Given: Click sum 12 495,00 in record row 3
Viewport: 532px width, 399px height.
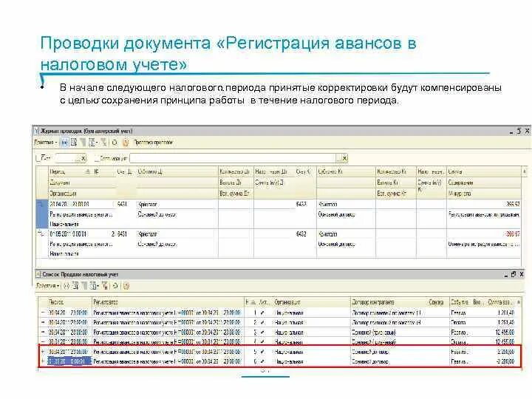Looking at the screenshot, I should pos(505,332).
